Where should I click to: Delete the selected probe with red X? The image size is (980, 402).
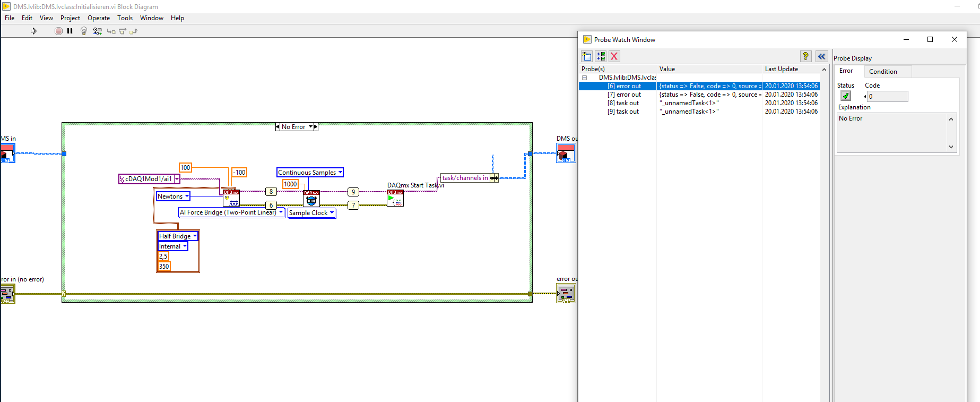point(614,56)
